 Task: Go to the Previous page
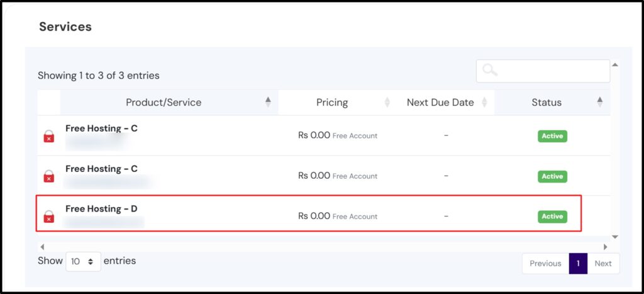545,264
